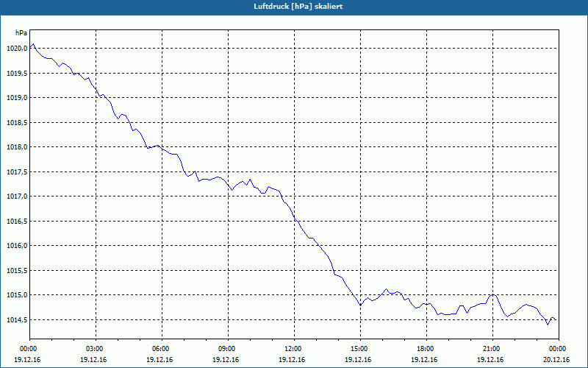Click the hPa unit label
This screenshot has width=588, height=368.
21,33
